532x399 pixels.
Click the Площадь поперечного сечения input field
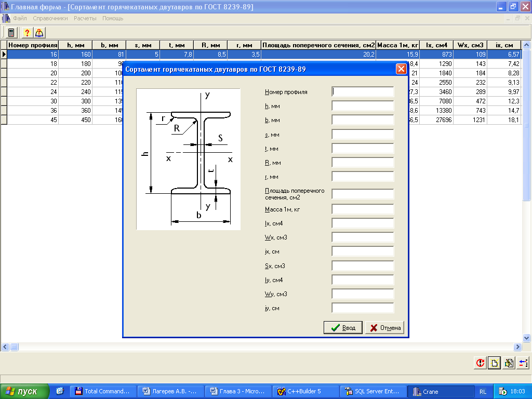(363, 194)
